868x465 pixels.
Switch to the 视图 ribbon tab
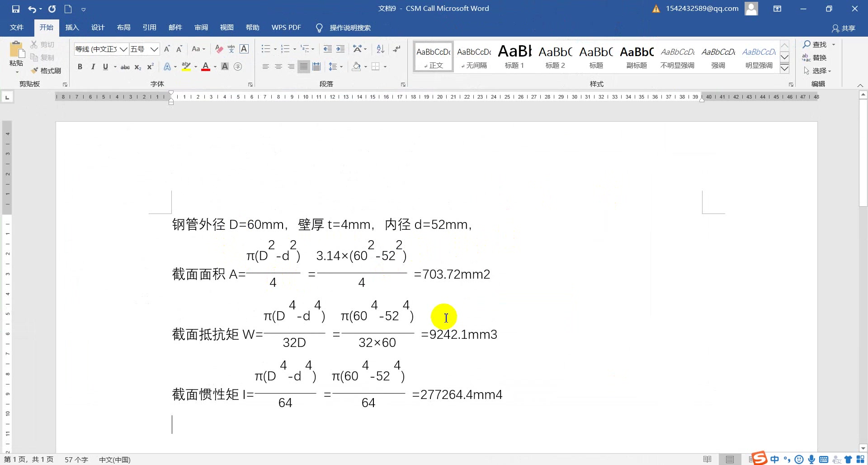[x=227, y=27]
